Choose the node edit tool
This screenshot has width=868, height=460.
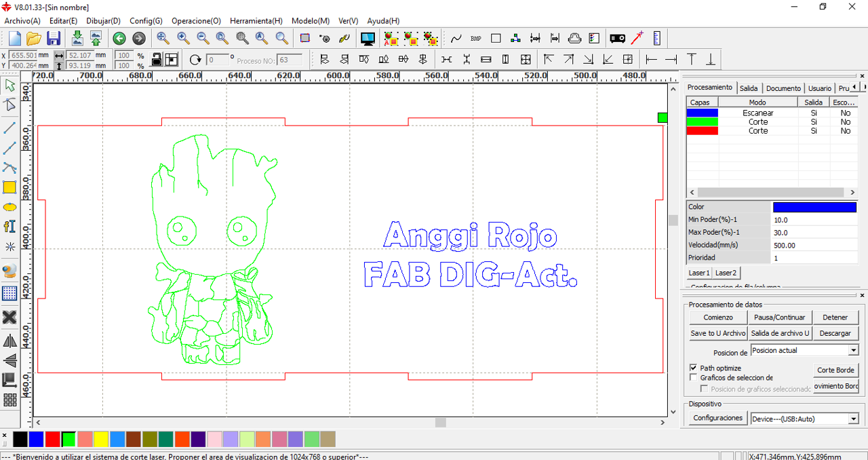tap(9, 105)
